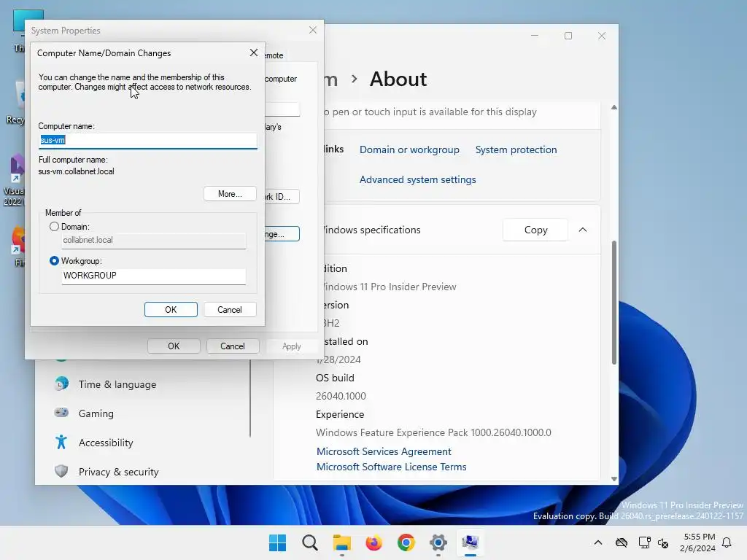Click the OneDrive cloud tray icon

pos(622,542)
